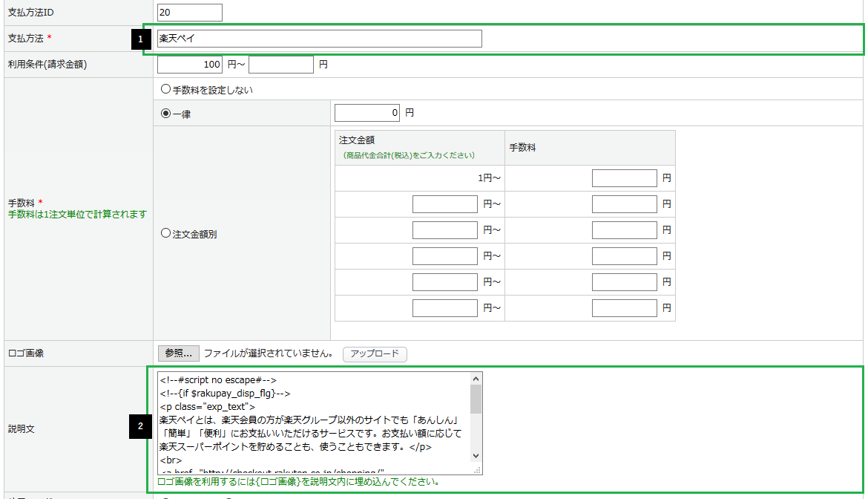Screen dimensions: 868x499
Task: Click the resize grip of the 説明文 textarea
Action: click(x=478, y=470)
